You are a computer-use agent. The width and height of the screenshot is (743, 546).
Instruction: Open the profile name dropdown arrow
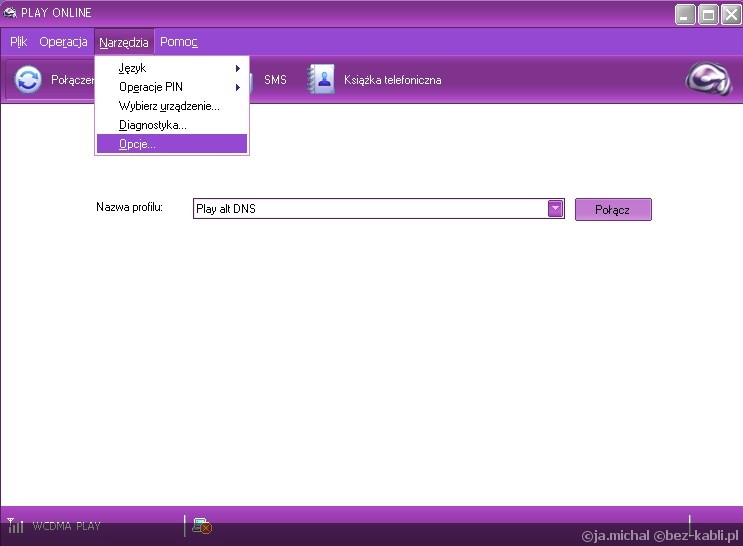pyautogui.click(x=555, y=209)
